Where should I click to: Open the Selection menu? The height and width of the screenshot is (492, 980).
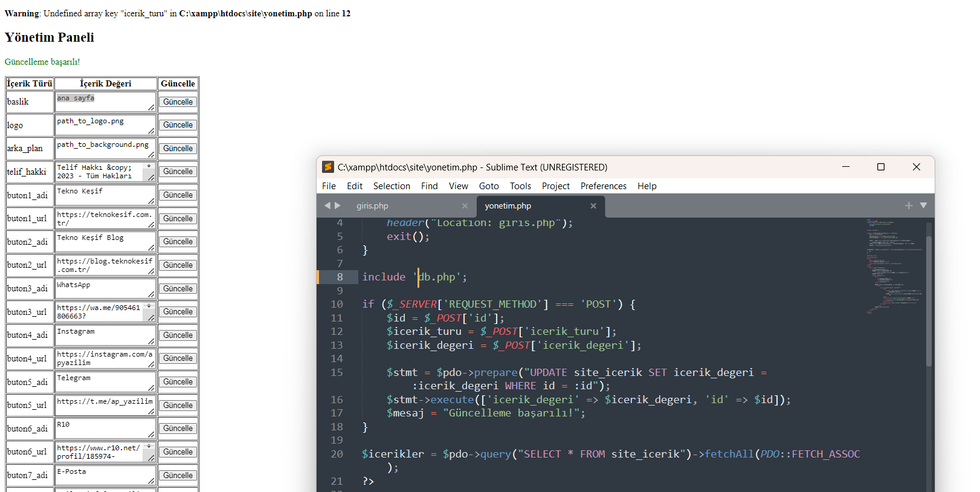392,186
